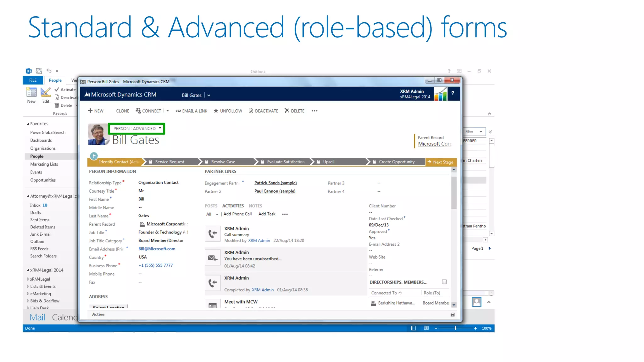Click the first phone call activity icon
This screenshot has width=644, height=362.
213,234
